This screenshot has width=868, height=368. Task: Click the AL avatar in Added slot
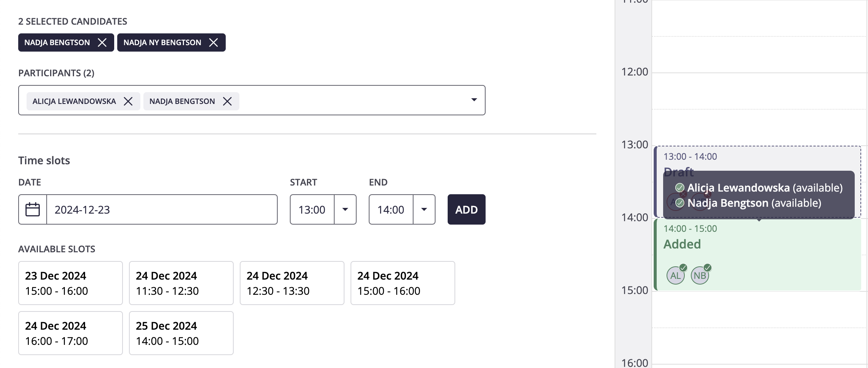(x=676, y=275)
